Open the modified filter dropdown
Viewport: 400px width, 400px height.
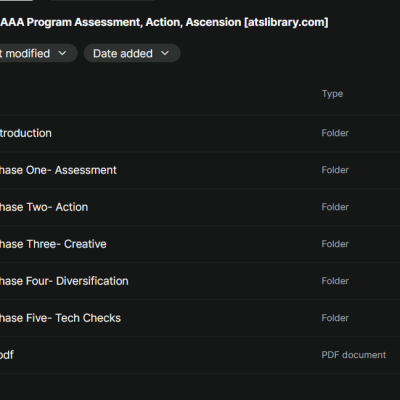38,53
